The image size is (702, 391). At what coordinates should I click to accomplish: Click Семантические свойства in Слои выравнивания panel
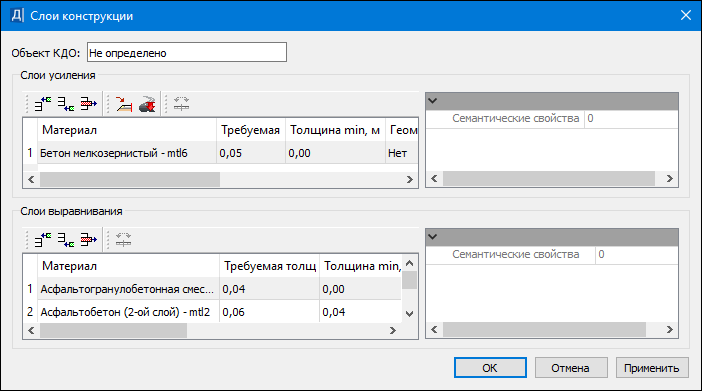pyautogui.click(x=516, y=254)
